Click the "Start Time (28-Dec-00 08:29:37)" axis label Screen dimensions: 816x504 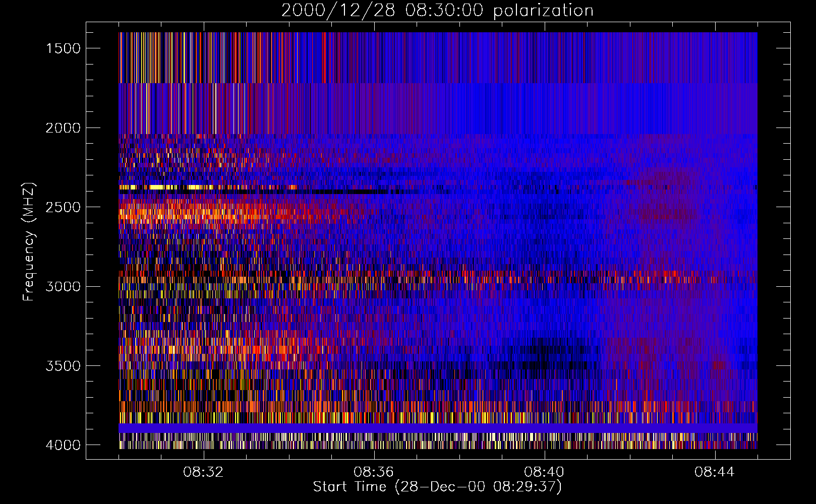tap(437, 487)
